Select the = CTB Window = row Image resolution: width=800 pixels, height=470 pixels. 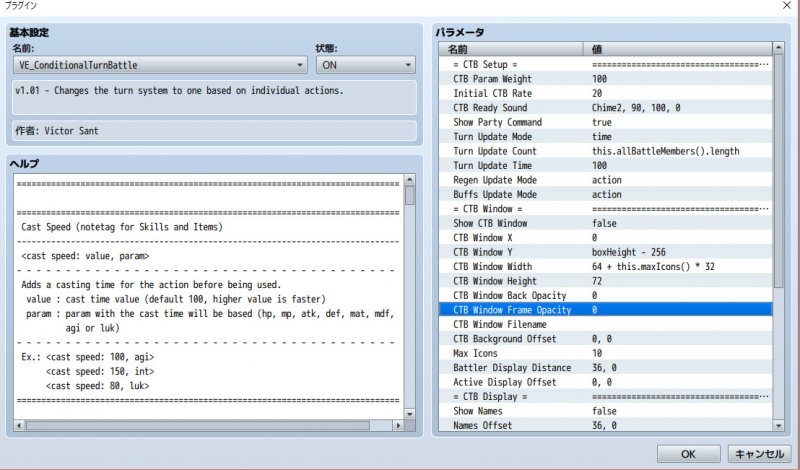click(x=606, y=209)
